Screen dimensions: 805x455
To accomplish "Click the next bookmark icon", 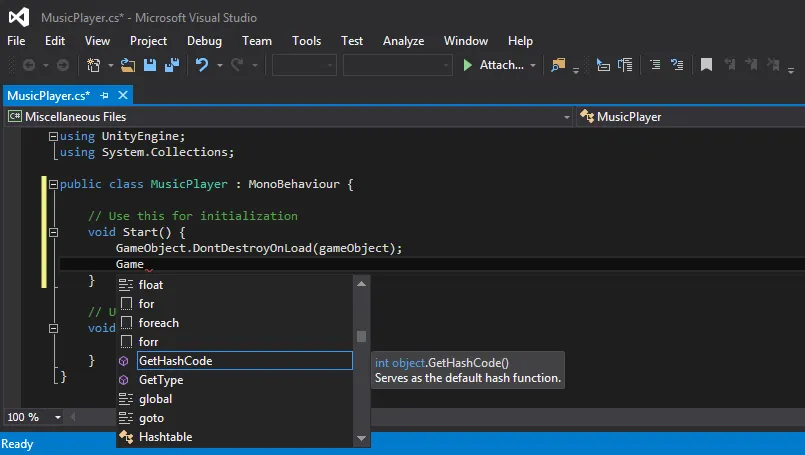I will pos(751,65).
